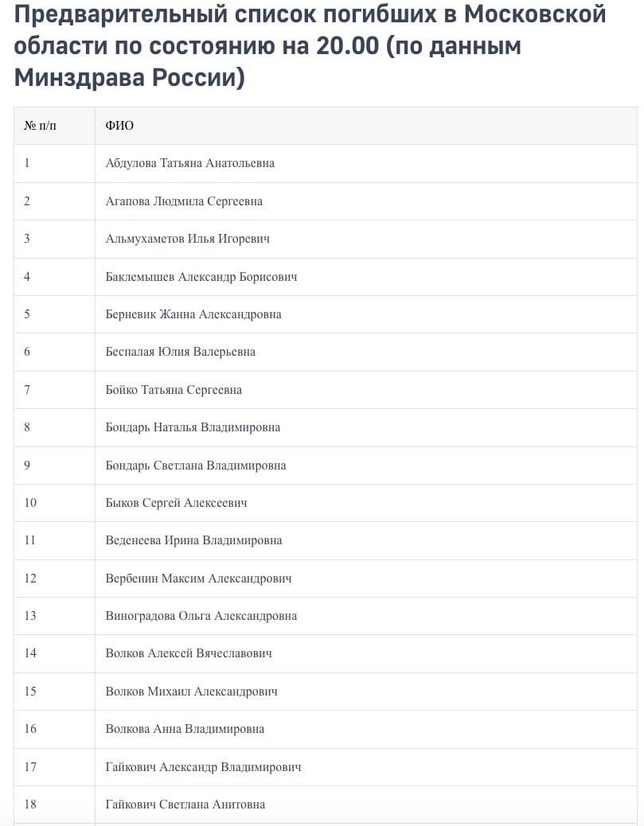Select the name Веденеева Ирина Владимировна

(x=193, y=540)
